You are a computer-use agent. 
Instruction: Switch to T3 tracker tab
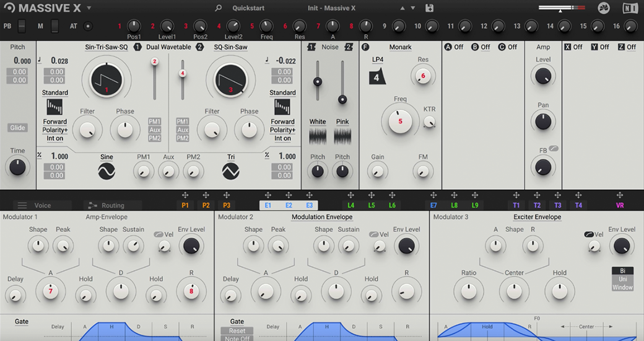558,205
